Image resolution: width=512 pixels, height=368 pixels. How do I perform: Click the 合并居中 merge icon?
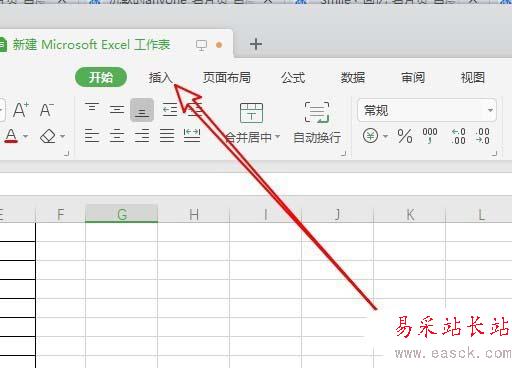tap(252, 113)
